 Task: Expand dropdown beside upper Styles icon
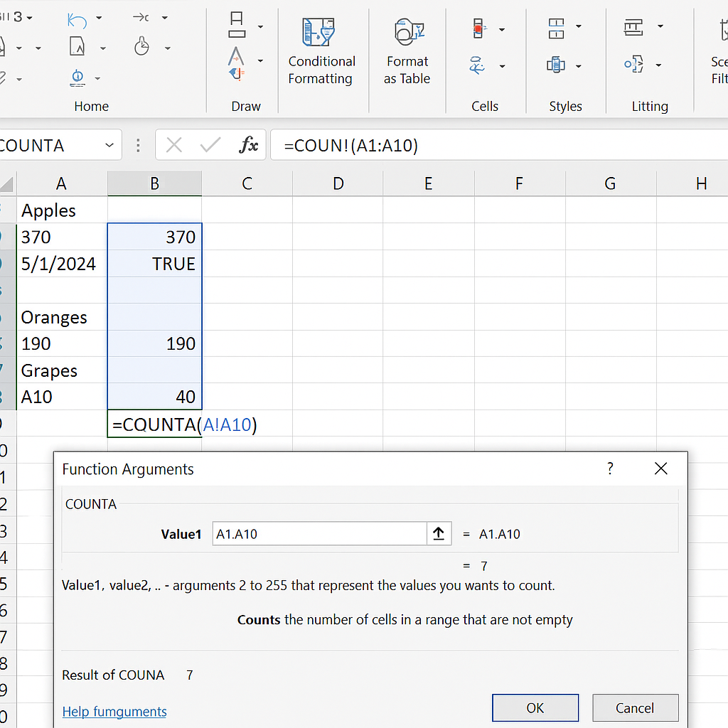(x=579, y=26)
